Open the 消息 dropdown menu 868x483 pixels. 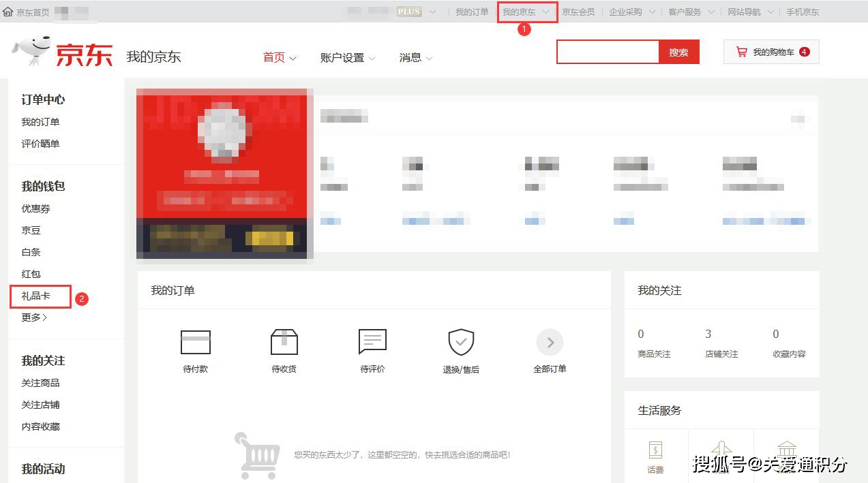tap(416, 58)
